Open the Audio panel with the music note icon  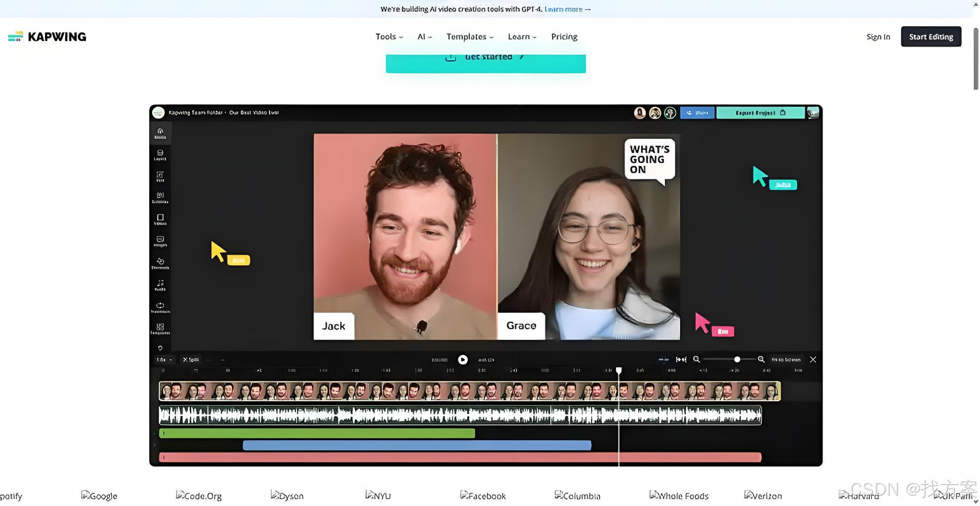tap(160, 285)
